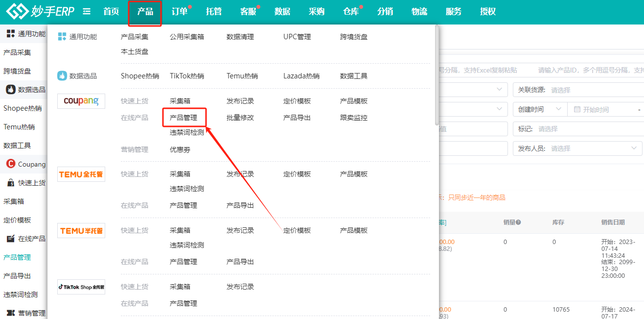The image size is (644, 319).
Task: Click the 通用功能 grid icon in the sidebar
Action: (10, 34)
